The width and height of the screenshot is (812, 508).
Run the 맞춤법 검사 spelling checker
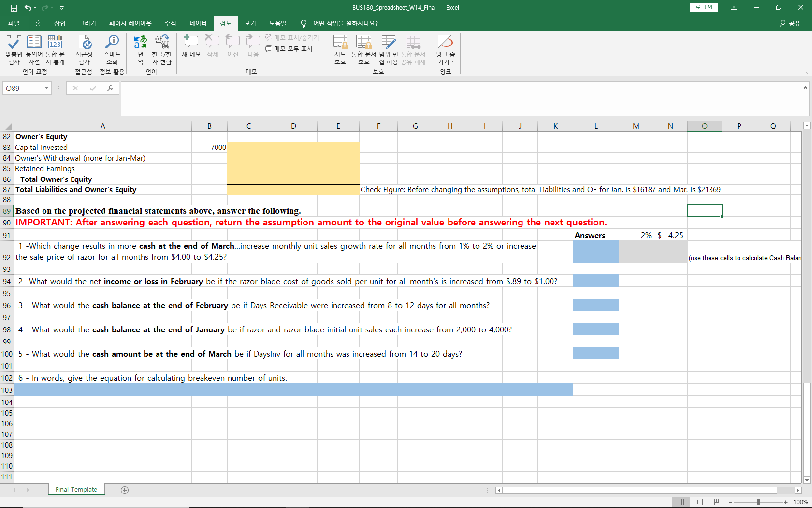point(14,48)
